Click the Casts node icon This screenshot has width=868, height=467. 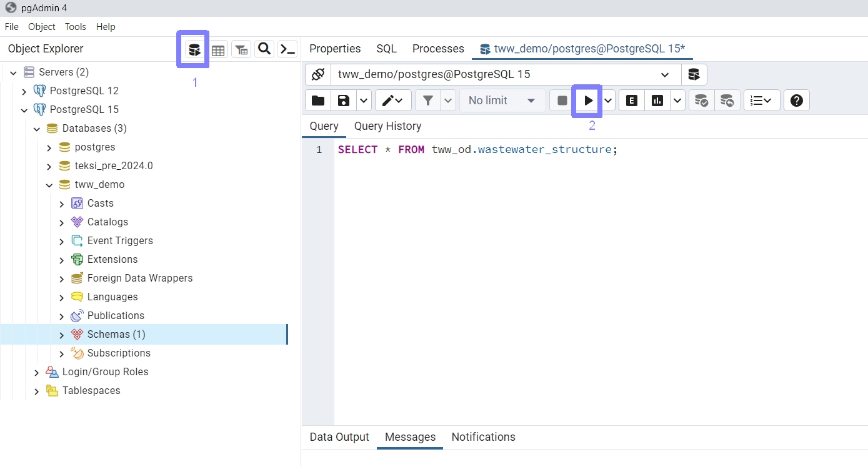[77, 203]
